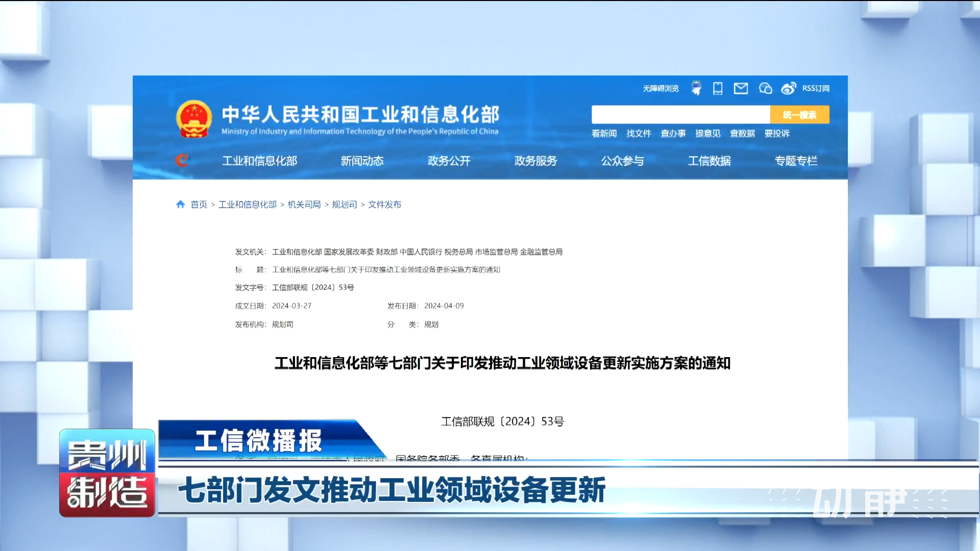This screenshot has width=980, height=551.
Task: Click the red e-government icon in nav bar
Action: click(x=182, y=160)
